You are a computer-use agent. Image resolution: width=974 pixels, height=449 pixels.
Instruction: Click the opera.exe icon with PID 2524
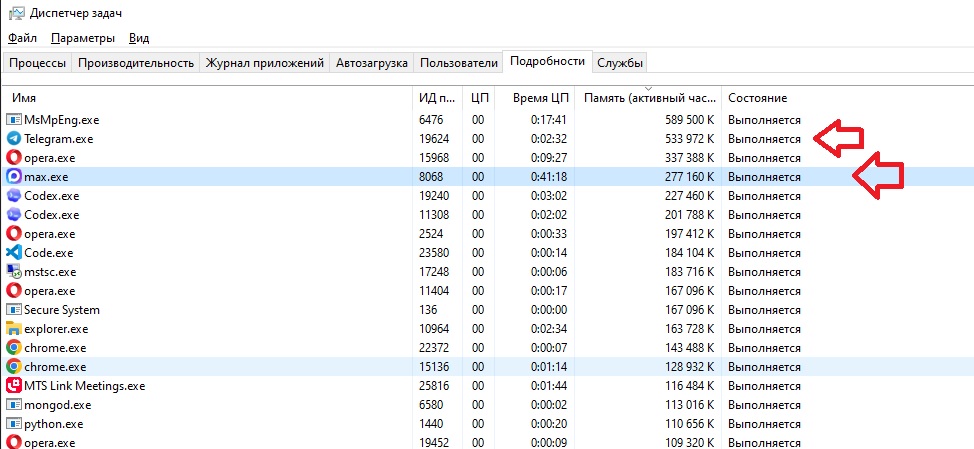click(14, 234)
